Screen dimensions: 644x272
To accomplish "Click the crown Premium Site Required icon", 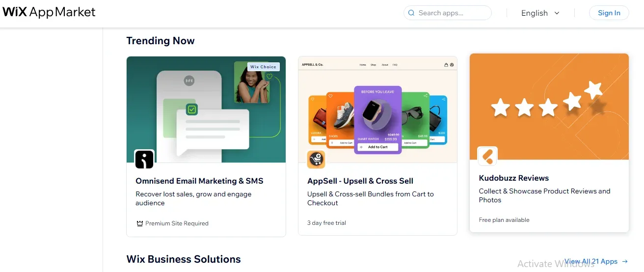I will [139, 223].
